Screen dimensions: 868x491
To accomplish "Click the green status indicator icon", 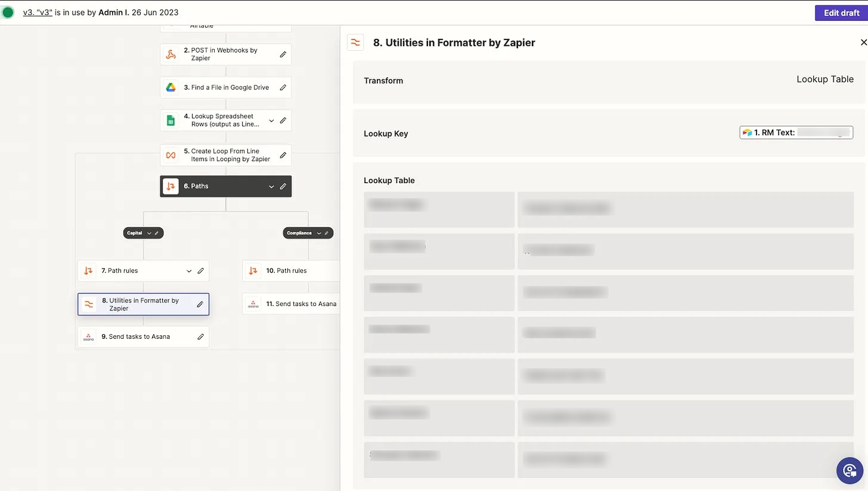I will point(8,13).
